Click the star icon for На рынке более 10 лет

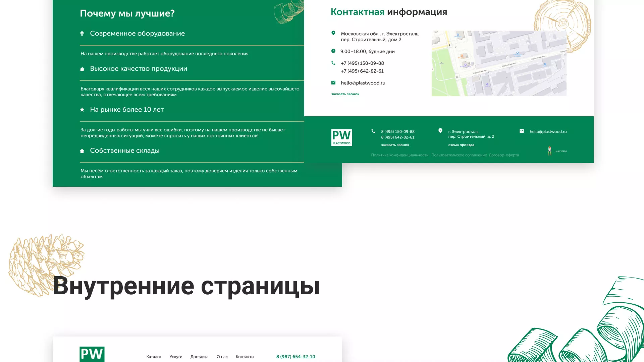coord(82,109)
